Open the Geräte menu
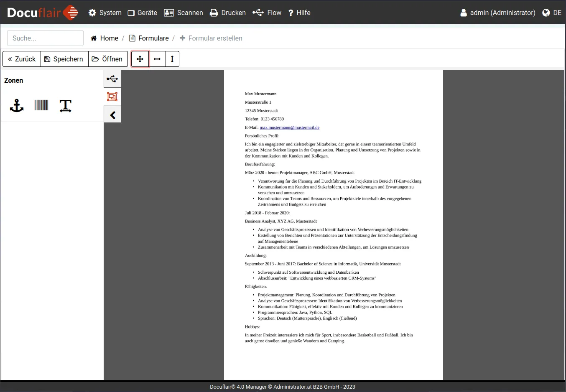Screen dimensions: 566x392 point(143,13)
